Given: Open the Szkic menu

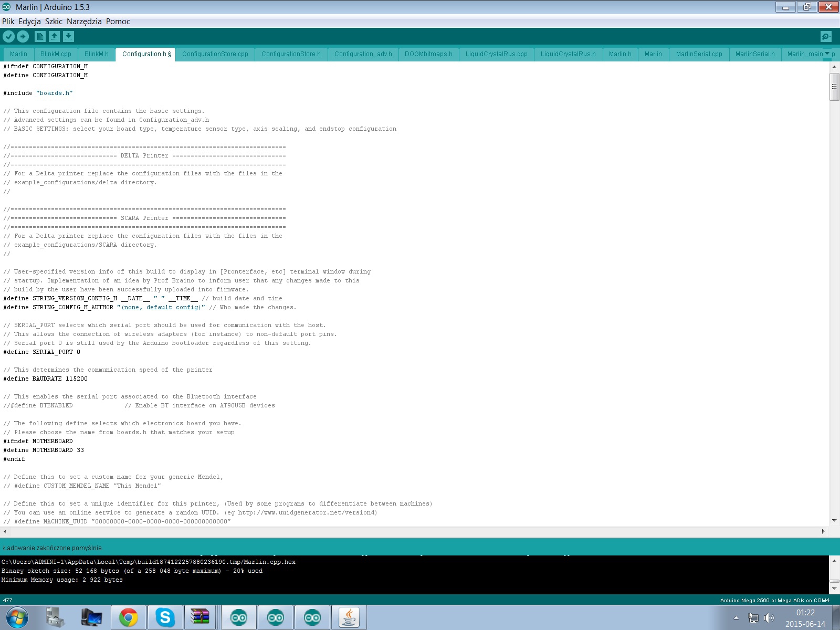Looking at the screenshot, I should pyautogui.click(x=54, y=22).
